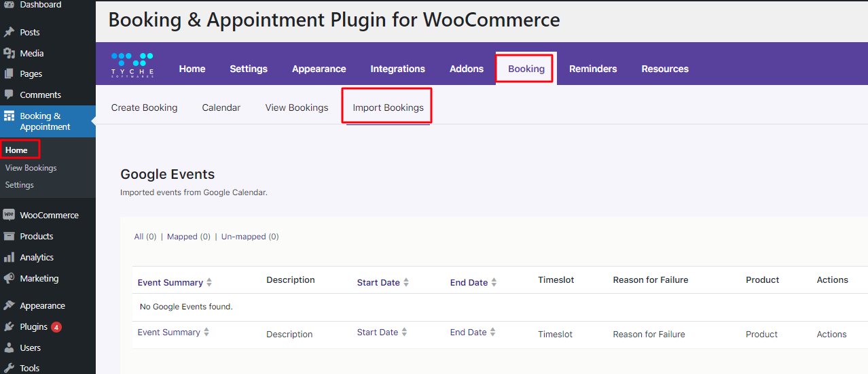Click the Products box icon
868x374 pixels.
(x=9, y=236)
